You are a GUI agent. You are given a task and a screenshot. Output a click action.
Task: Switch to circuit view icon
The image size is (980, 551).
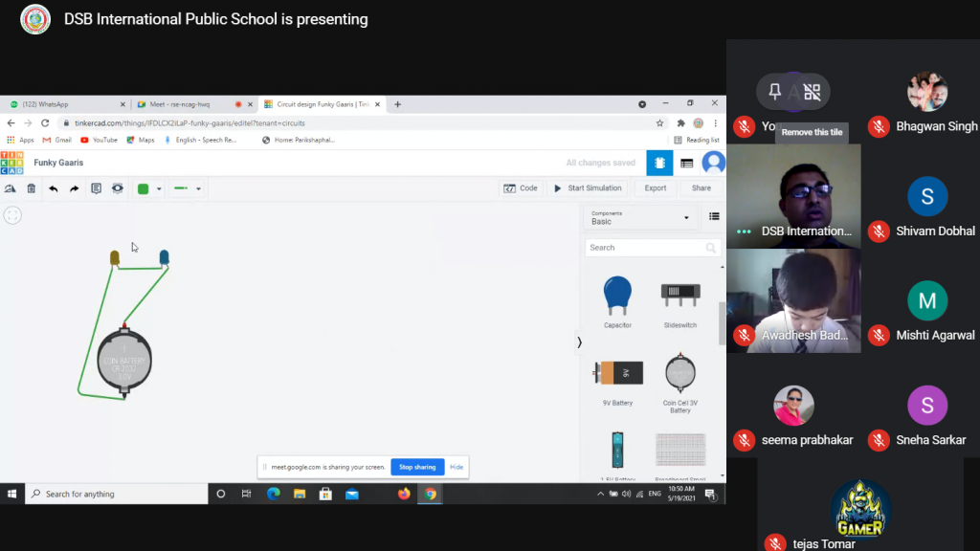click(659, 163)
